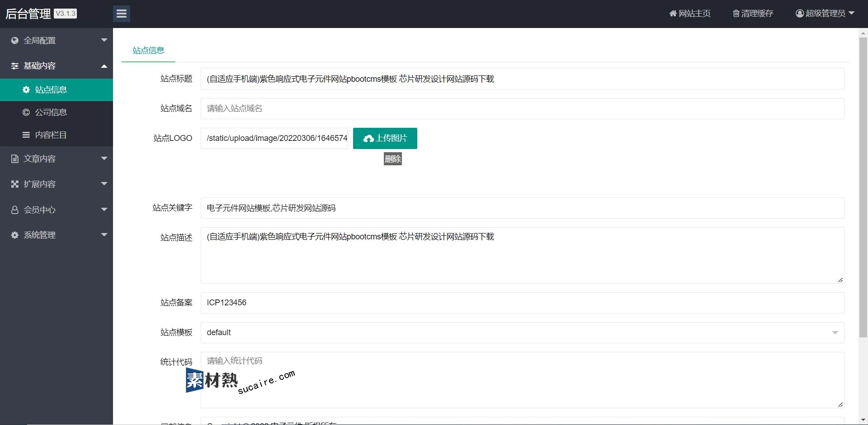The image size is (868, 425).
Task: Focus the 站点描述 textarea
Action: (x=522, y=256)
